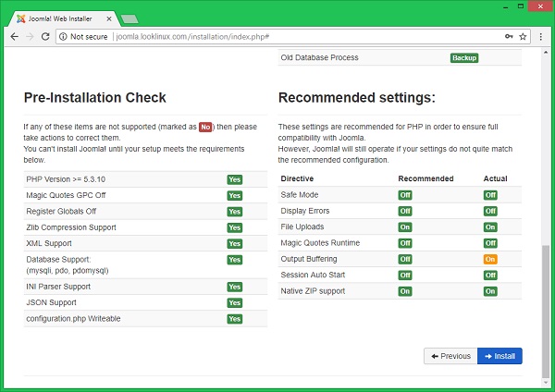Click recommended Off badge for Safe Mode
The image size is (555, 392).
click(x=405, y=195)
